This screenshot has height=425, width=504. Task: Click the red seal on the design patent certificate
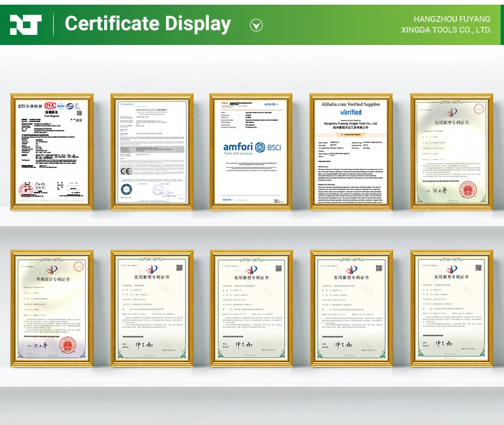click(68, 346)
